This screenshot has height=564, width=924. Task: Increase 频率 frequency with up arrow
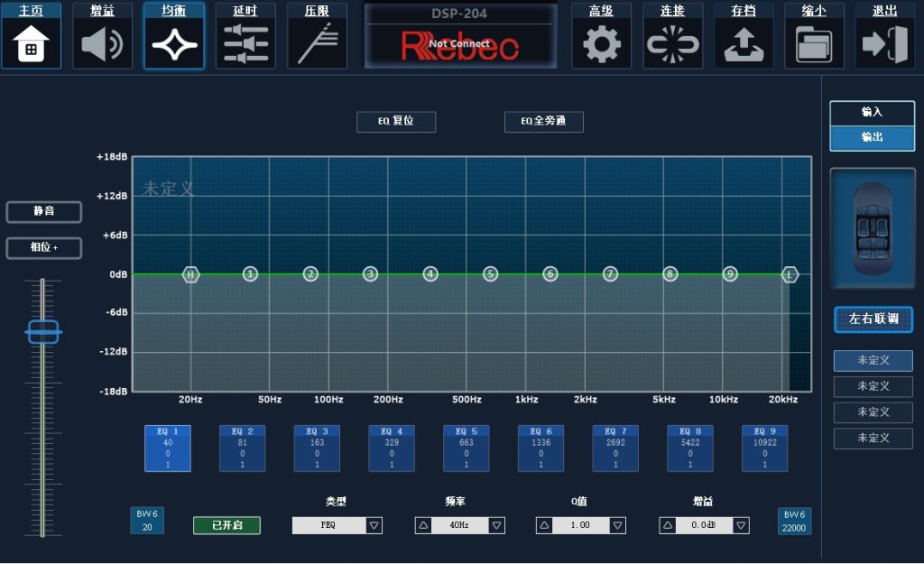pos(423,525)
